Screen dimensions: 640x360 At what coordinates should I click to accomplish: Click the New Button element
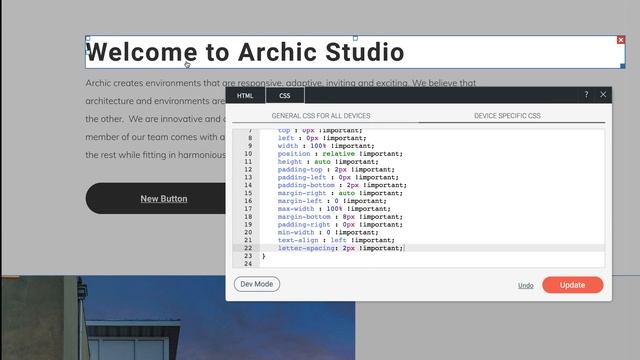[x=164, y=198]
